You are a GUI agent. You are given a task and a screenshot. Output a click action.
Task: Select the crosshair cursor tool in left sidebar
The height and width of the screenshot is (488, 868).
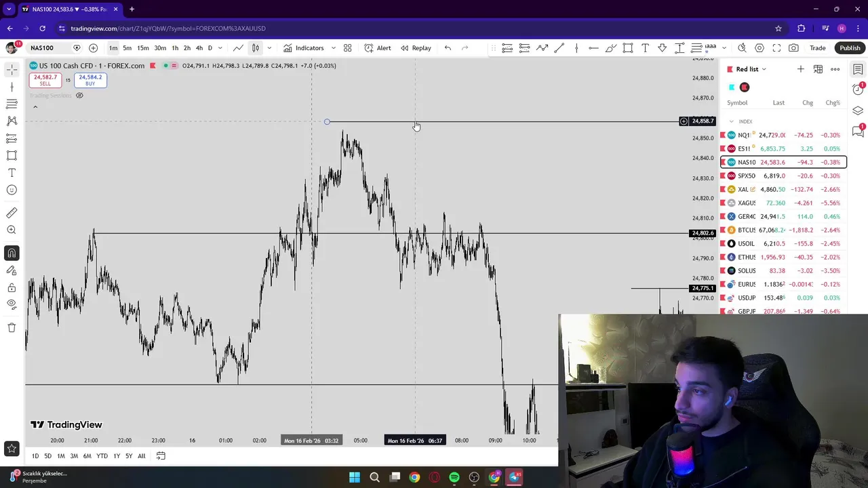click(x=12, y=70)
